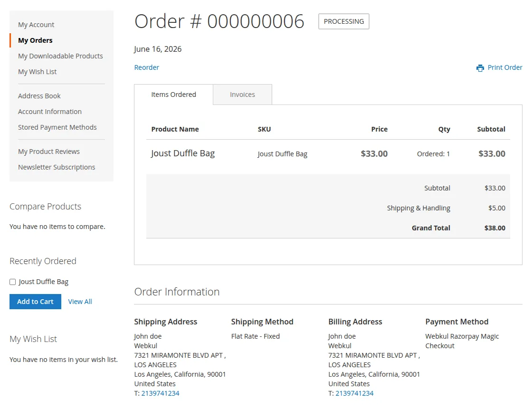Click the Shipping & Handling amount $5.00
The image size is (532, 418).
point(497,208)
